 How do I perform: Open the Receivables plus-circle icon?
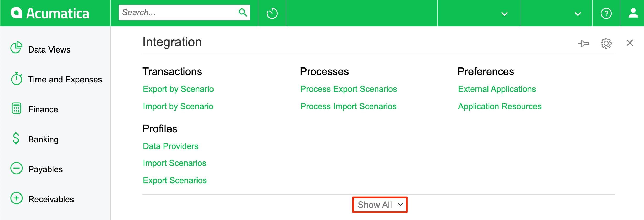tap(17, 198)
